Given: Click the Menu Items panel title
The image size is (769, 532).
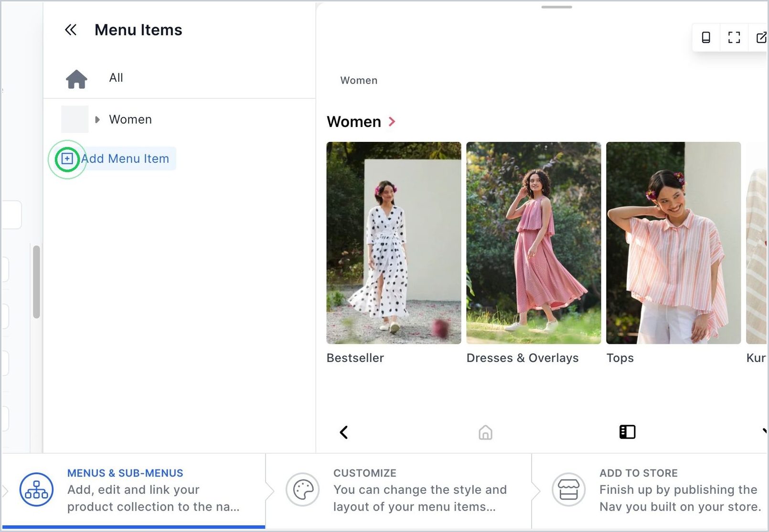Looking at the screenshot, I should pyautogui.click(x=139, y=30).
